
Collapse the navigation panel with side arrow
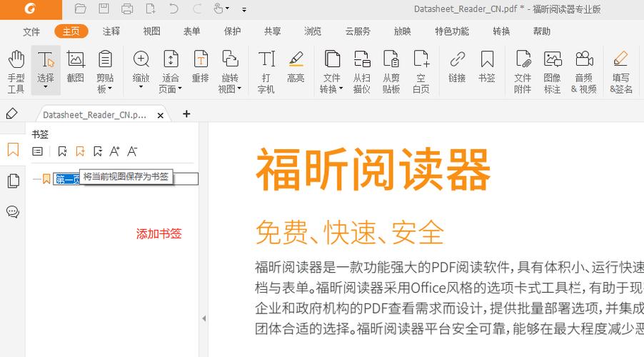pyautogui.click(x=203, y=318)
